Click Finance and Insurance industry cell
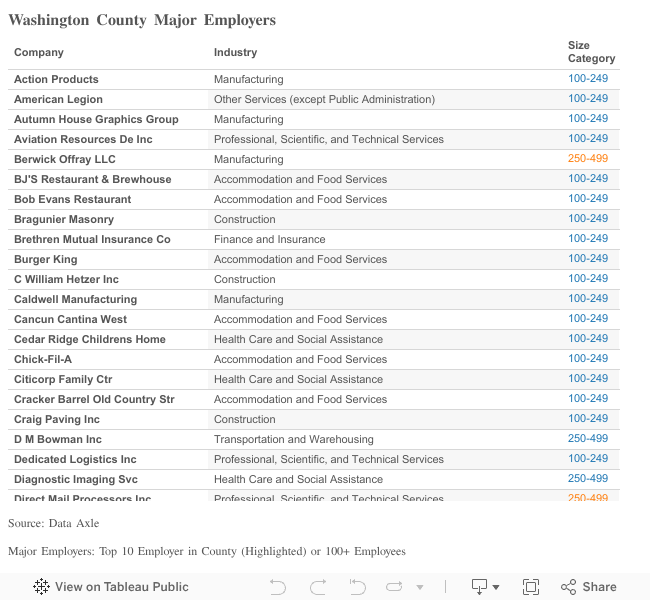650x600 pixels. [x=269, y=239]
